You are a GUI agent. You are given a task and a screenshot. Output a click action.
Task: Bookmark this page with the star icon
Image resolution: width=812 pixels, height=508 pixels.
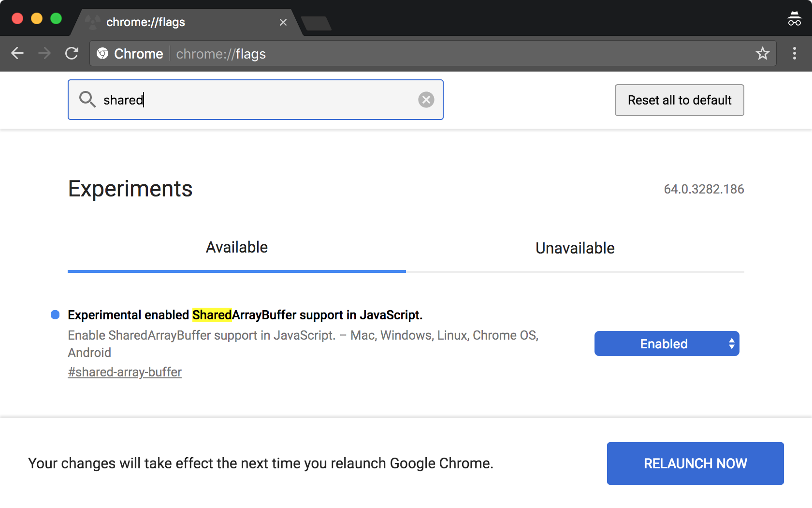click(762, 53)
